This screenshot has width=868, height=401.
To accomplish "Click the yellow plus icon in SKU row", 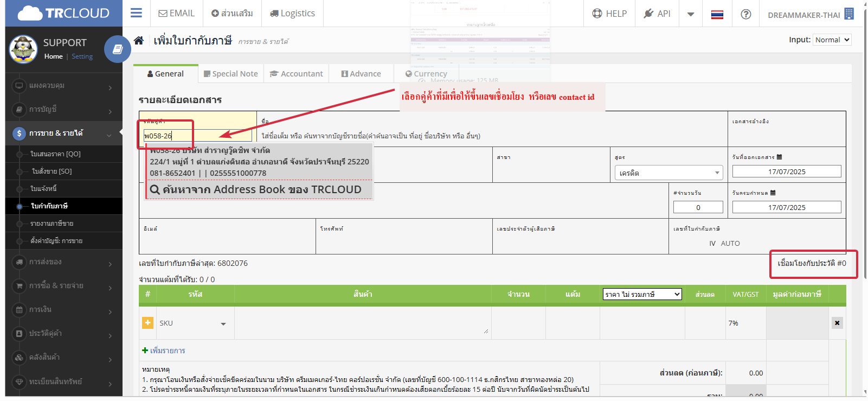I will pyautogui.click(x=147, y=323).
